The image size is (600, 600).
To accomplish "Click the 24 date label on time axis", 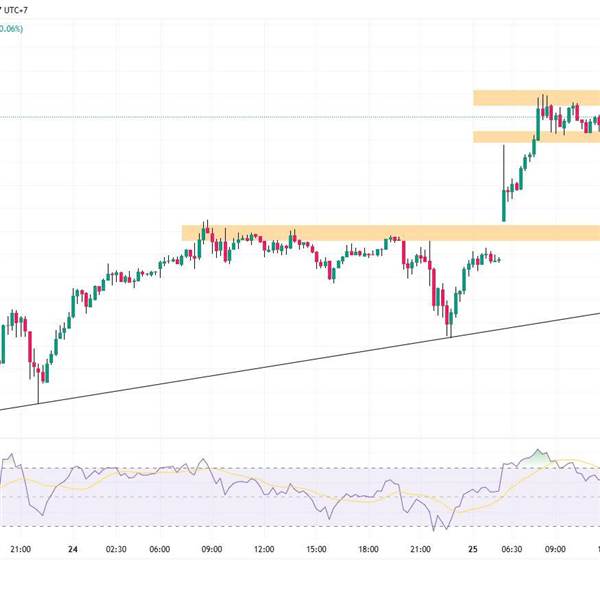I will (73, 549).
